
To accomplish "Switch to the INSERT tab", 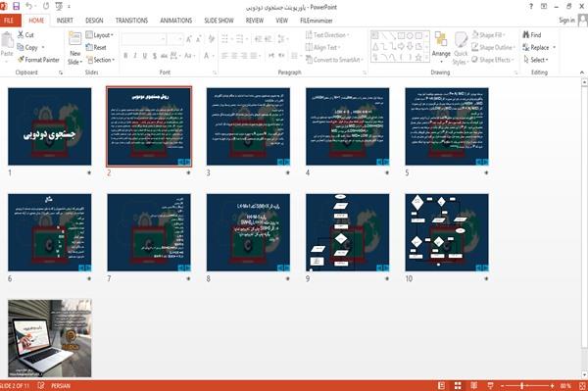I will [65, 21].
